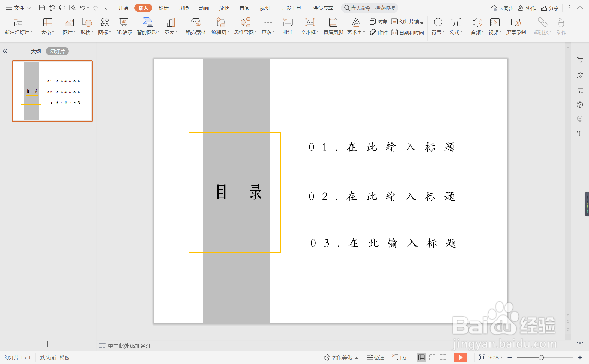Switch to 大纲 outline panel
Screen dimensions: 589x364
(36, 51)
